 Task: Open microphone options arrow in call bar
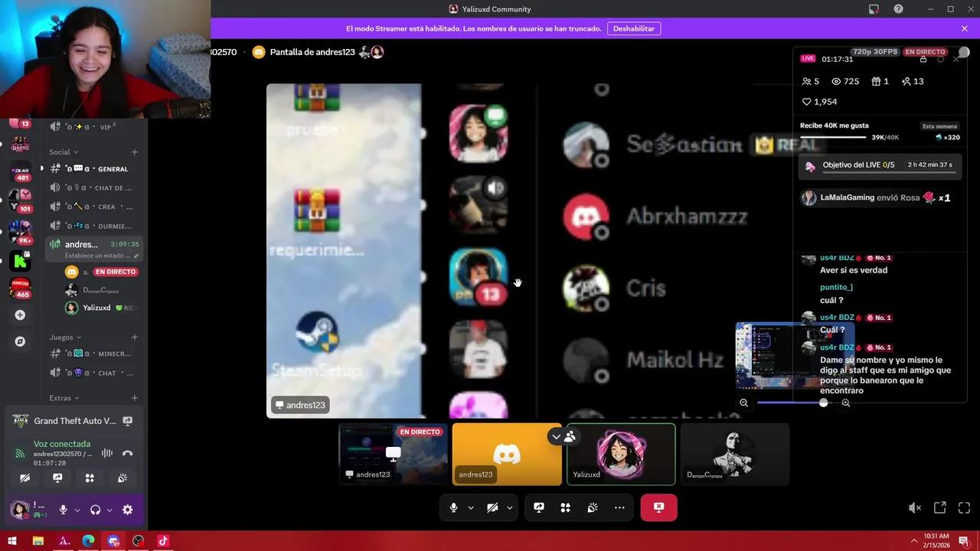pyautogui.click(x=471, y=507)
